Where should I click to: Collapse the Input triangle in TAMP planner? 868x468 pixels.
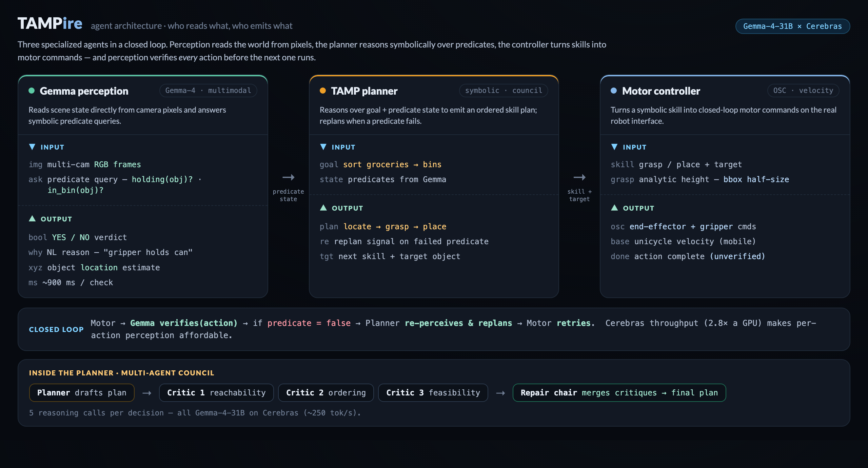(x=323, y=147)
